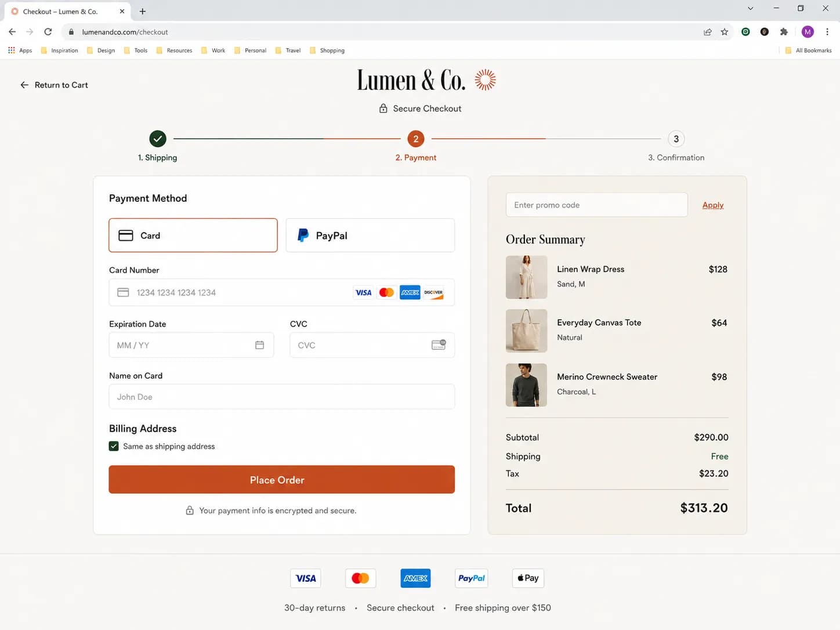Expand the All Bookmarks folder
Image resolution: width=840 pixels, height=630 pixels.
[808, 50]
